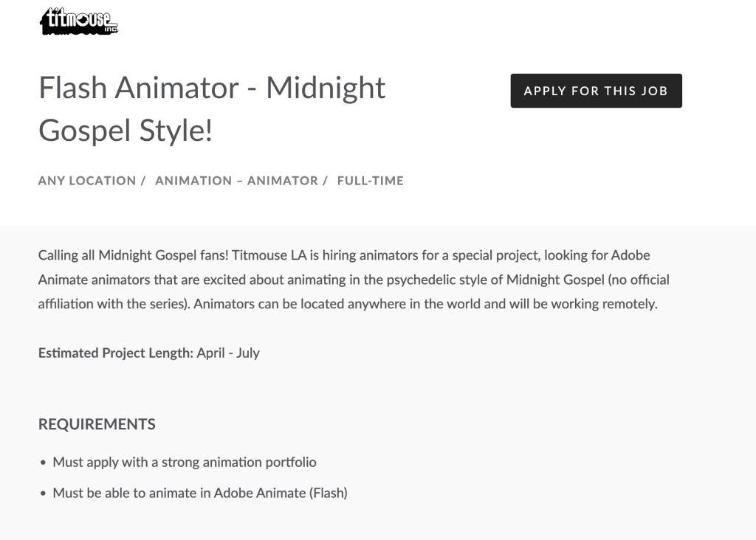Click the Titmouse inc. logo

click(x=79, y=21)
